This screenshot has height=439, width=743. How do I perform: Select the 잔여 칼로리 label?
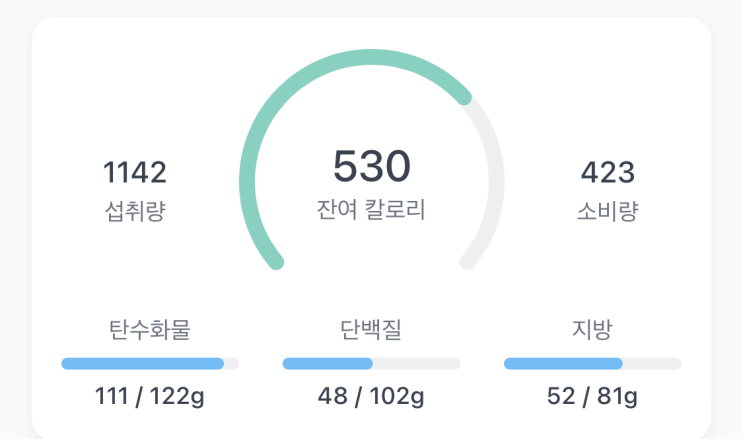click(x=371, y=211)
